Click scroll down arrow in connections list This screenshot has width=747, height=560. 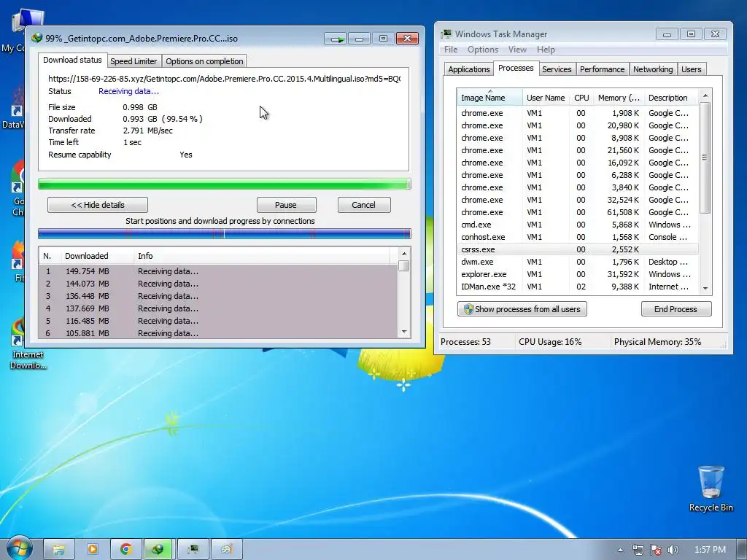point(404,332)
